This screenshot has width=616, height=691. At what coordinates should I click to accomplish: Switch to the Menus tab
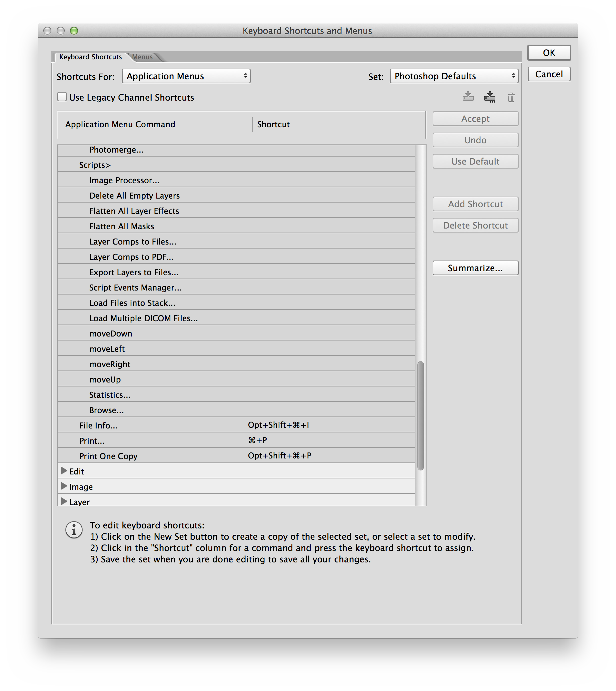[142, 57]
